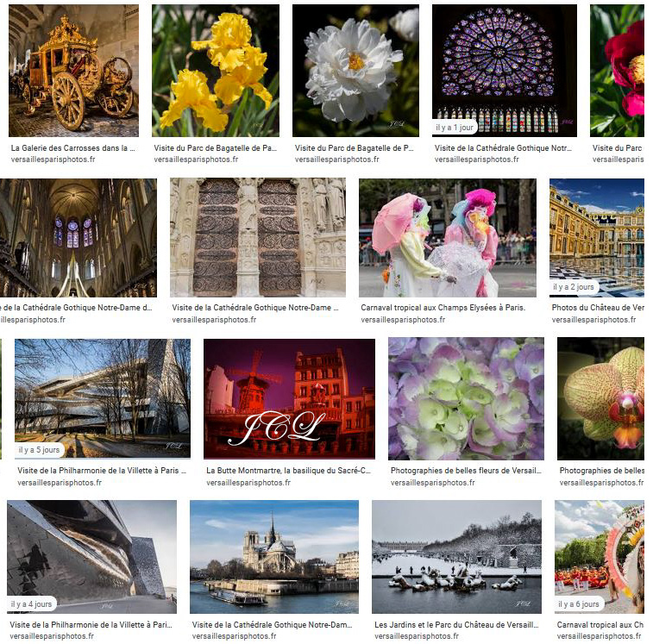Open the ornate cathedral doors image

pos(257,237)
